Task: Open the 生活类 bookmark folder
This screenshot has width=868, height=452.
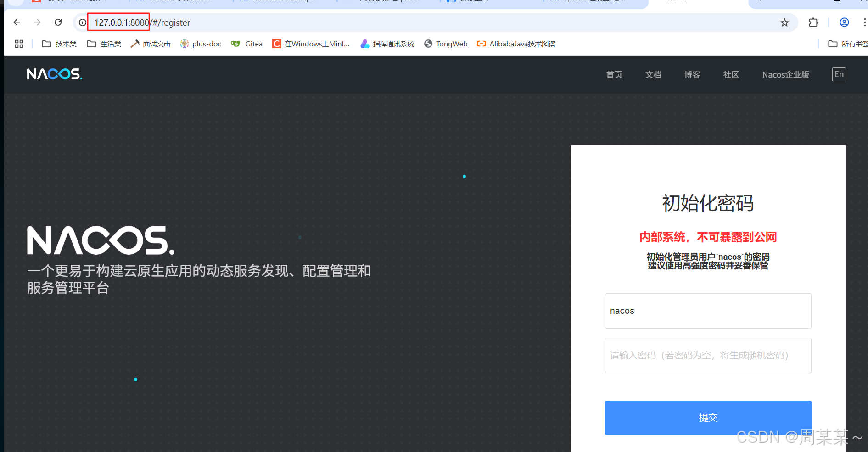Action: coord(104,44)
